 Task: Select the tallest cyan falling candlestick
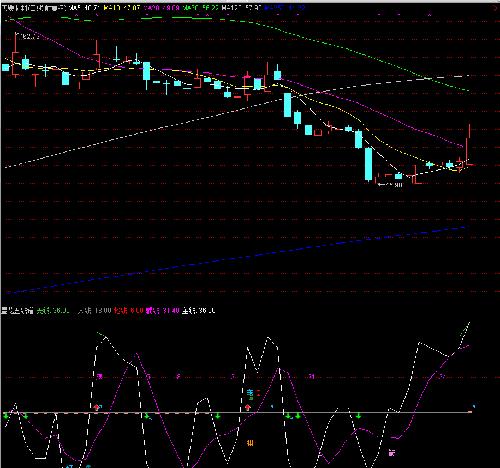(x=368, y=164)
